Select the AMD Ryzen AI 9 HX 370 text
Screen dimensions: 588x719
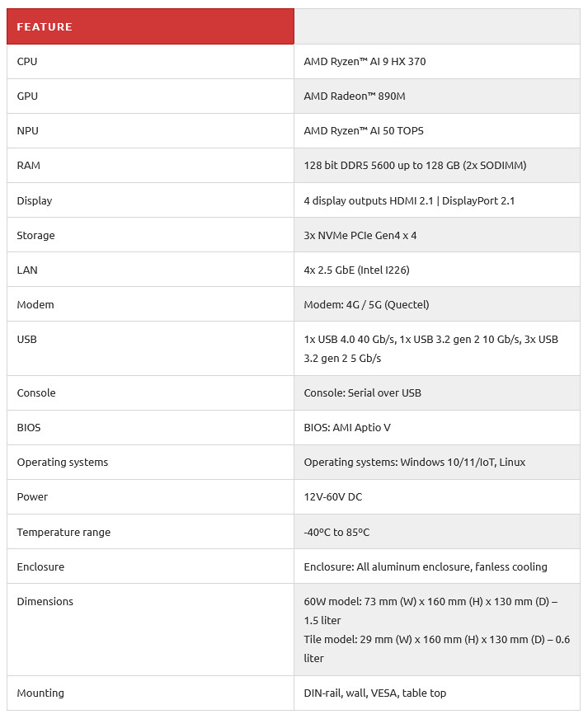(365, 62)
